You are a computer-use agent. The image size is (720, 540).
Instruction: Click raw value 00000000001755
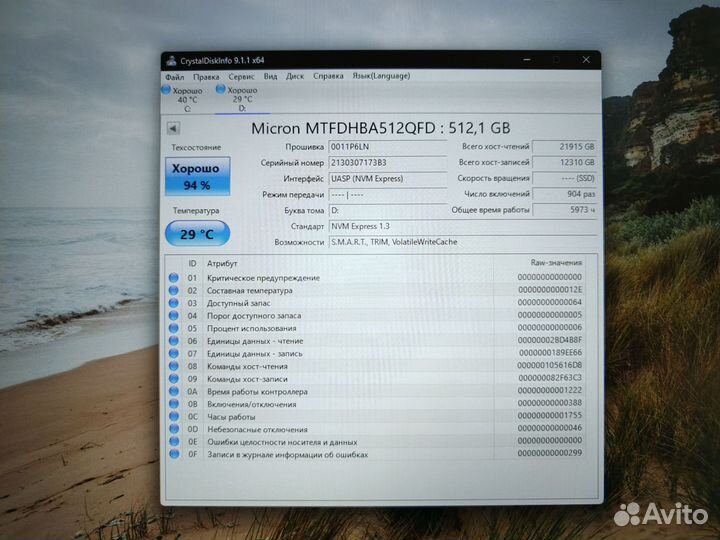(x=550, y=415)
